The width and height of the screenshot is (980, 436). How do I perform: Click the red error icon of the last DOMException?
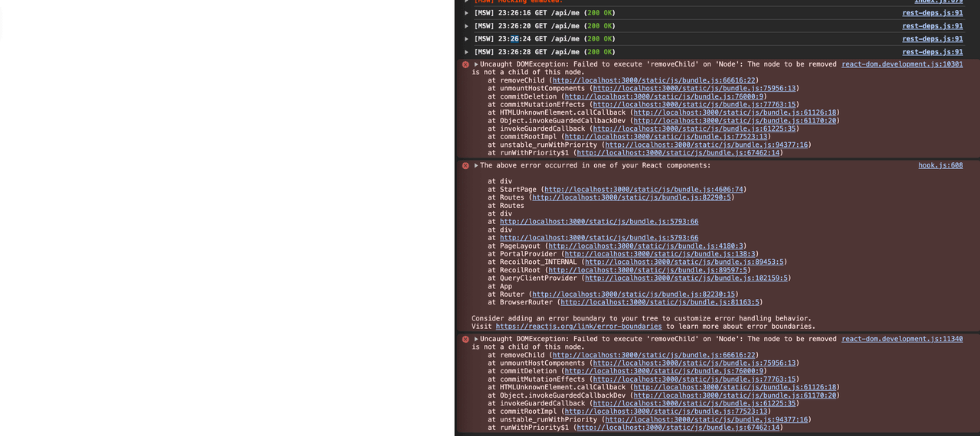465,340
